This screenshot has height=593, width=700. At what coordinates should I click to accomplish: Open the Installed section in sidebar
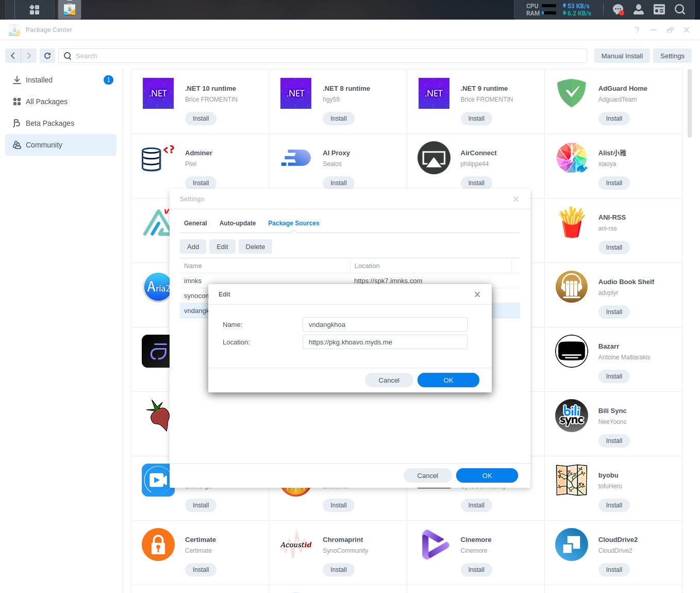[x=61, y=80]
